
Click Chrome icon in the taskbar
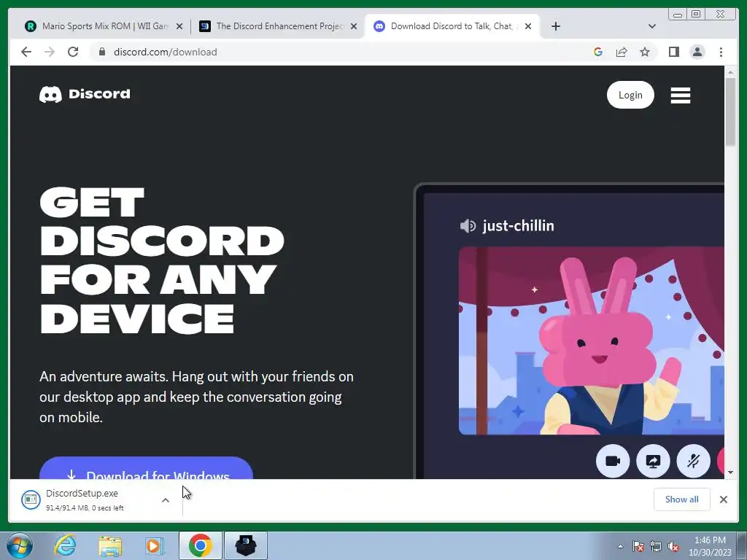click(x=200, y=545)
